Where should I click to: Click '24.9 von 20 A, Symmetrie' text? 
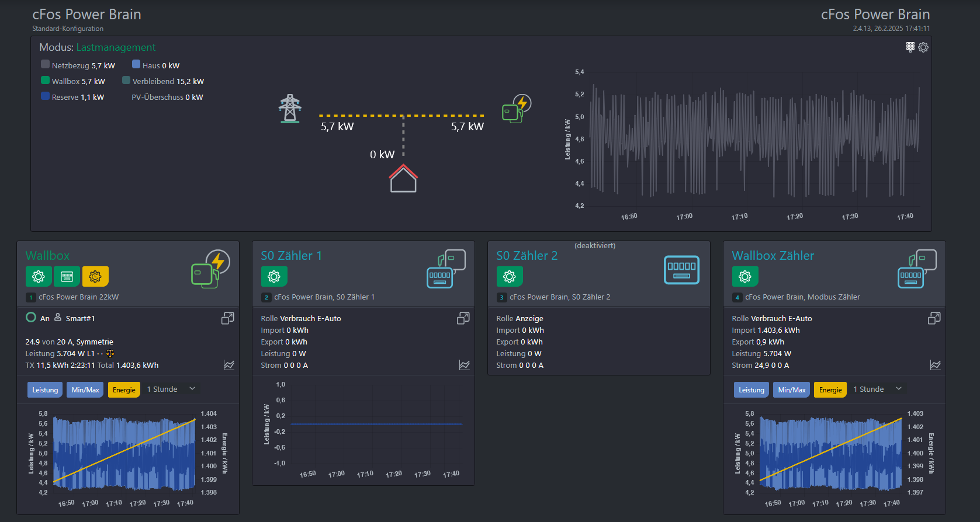click(69, 342)
